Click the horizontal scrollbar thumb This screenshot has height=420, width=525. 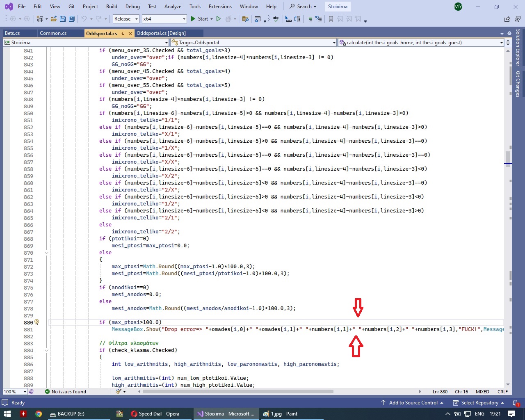click(x=238, y=392)
